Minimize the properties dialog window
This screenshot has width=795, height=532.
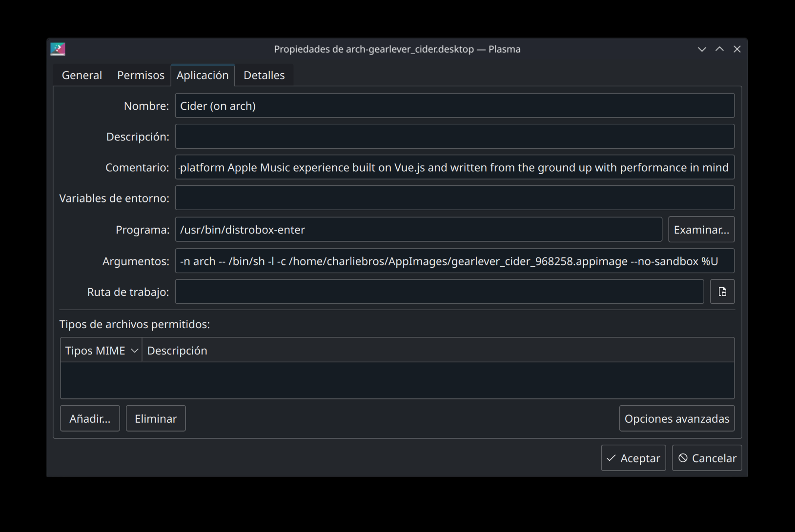point(702,49)
